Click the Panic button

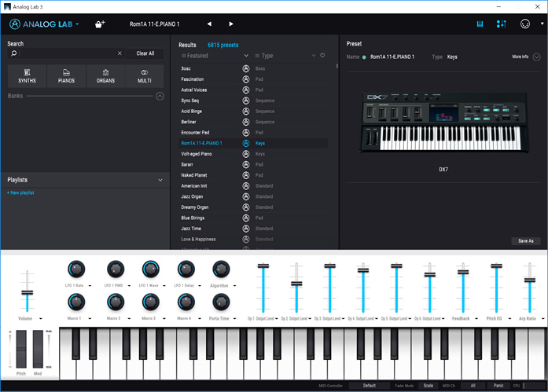coord(498,386)
